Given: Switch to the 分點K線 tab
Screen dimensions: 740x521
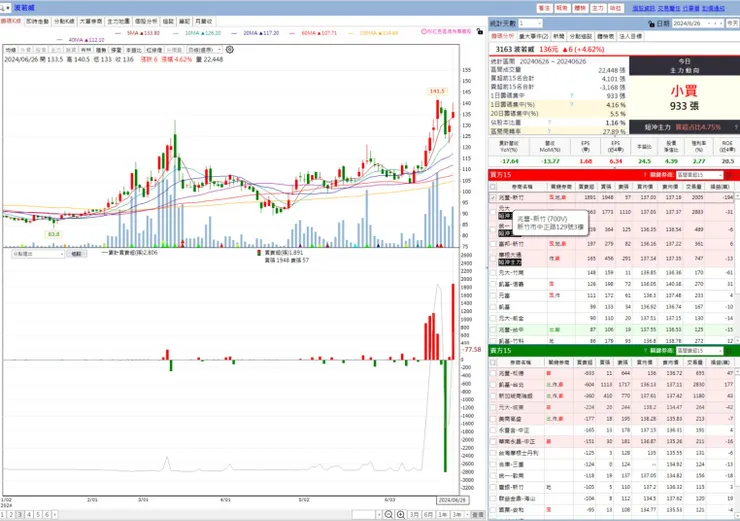Looking at the screenshot, I should click(64, 22).
